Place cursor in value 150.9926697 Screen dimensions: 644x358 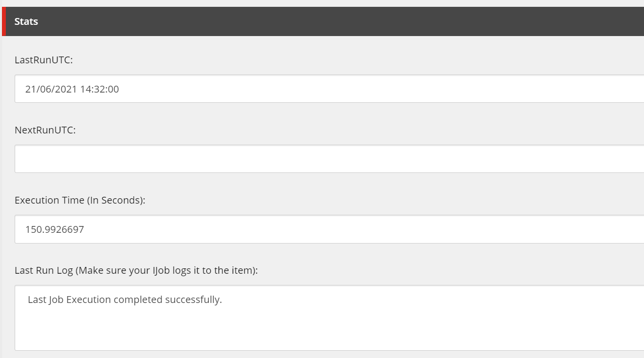pyautogui.click(x=55, y=229)
